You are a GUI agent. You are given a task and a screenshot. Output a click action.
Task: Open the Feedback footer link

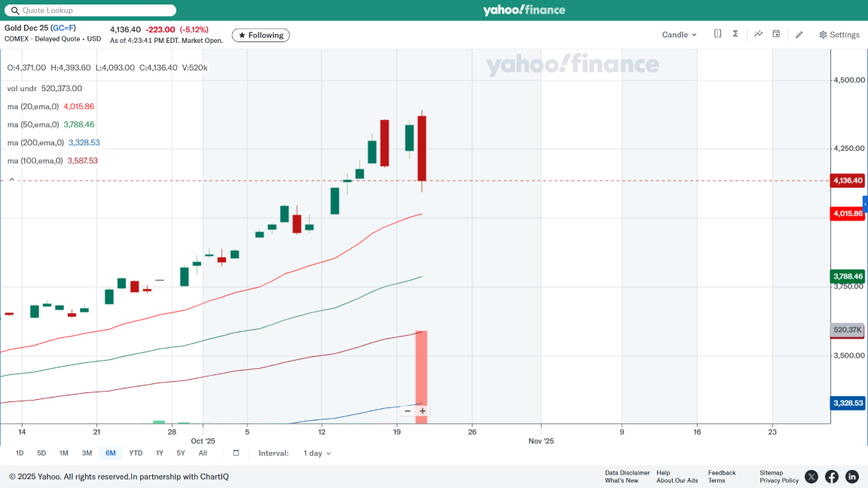pos(722,473)
